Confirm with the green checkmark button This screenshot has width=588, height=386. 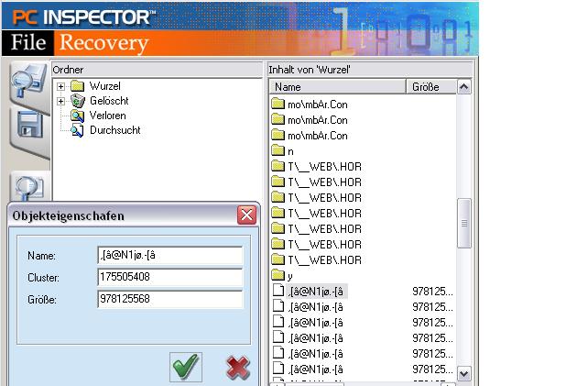[x=186, y=367]
